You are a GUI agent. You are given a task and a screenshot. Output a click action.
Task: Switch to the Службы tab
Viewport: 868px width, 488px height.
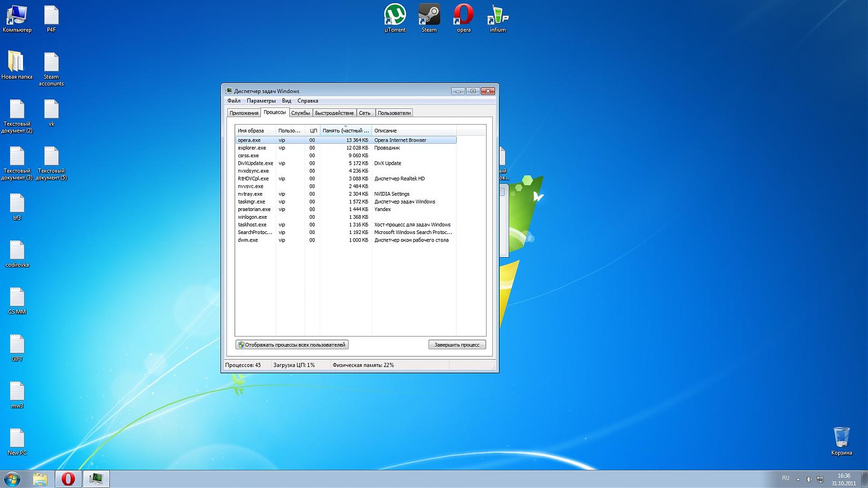click(300, 113)
